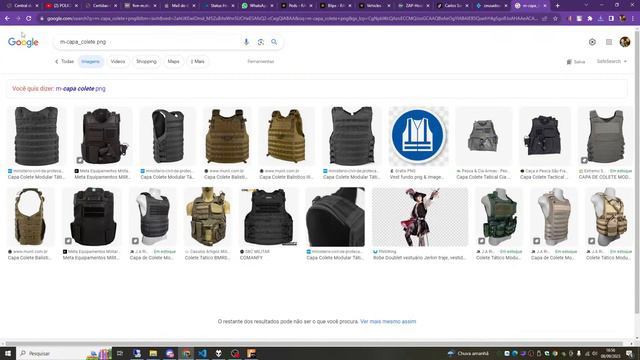Open the browser downloads icon
The width and height of the screenshot is (640, 360).
600,18
